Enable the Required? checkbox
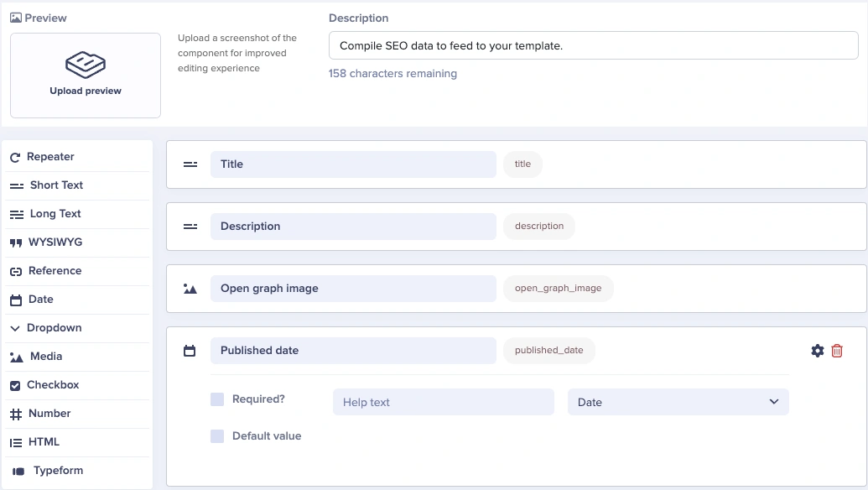The height and width of the screenshot is (490, 868). click(217, 399)
